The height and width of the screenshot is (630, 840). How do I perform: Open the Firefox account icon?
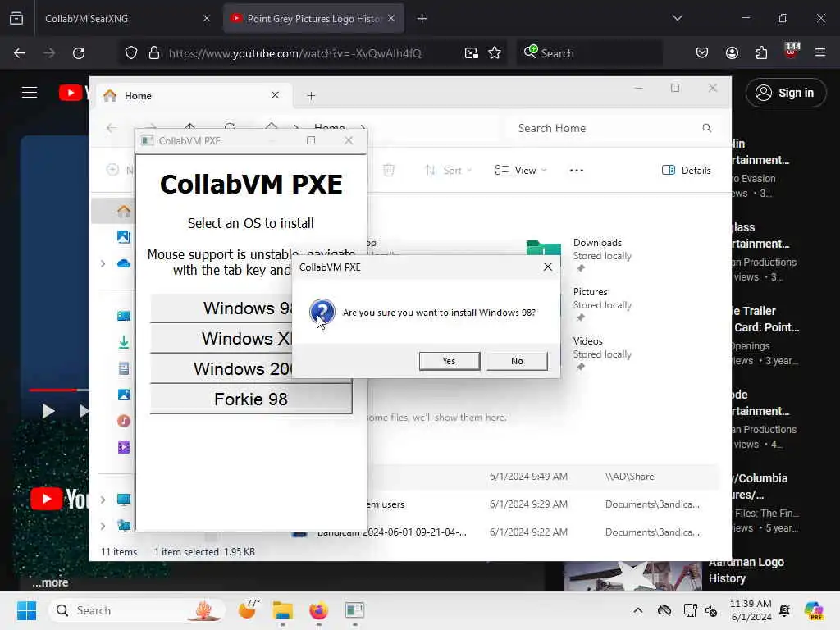732,53
